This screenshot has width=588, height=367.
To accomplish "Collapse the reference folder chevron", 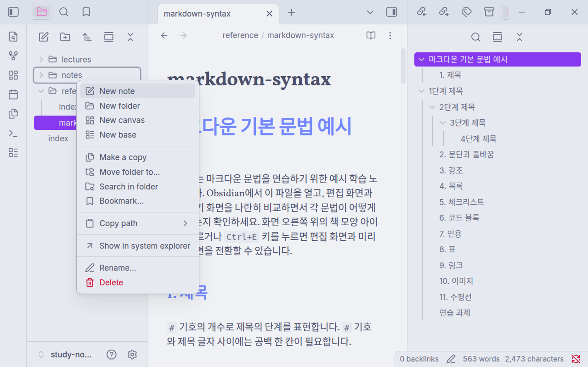I will click(41, 91).
